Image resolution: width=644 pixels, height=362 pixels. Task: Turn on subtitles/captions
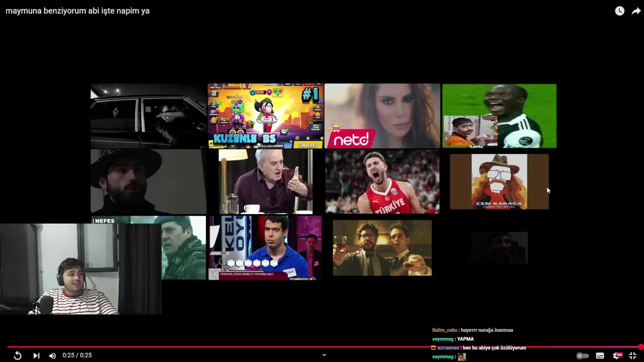pos(600,355)
